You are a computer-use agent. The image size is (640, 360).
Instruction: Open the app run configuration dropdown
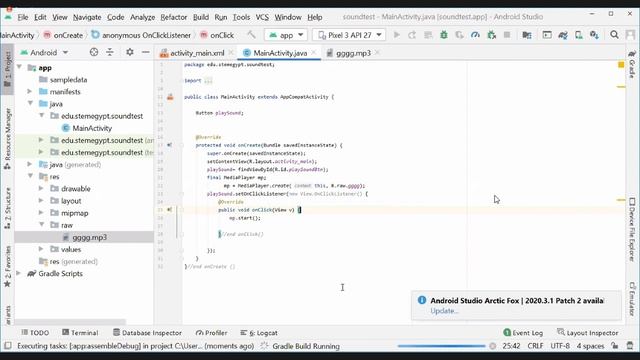coord(286,35)
